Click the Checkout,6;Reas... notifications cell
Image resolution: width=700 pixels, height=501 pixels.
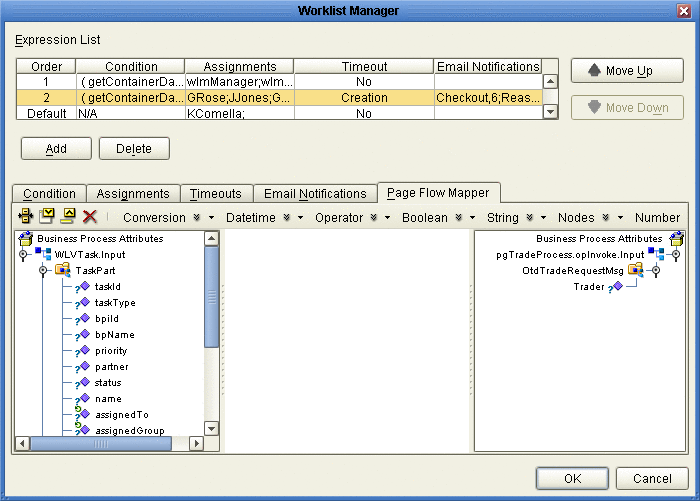(x=488, y=98)
